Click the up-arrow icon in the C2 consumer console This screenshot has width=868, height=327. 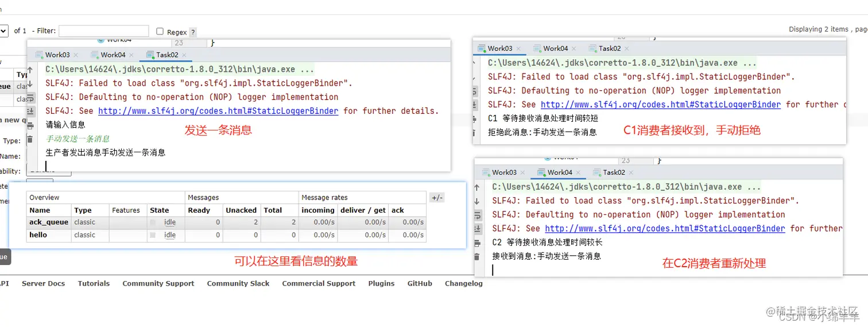click(477, 188)
